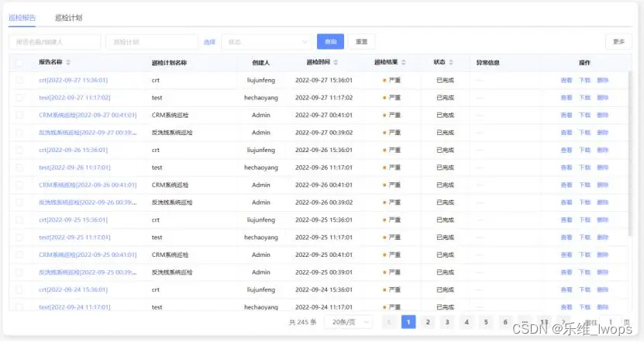This screenshot has width=644, height=343.
Task: Click 查看 for test[2022-09-27 11:17:02] row
Action: coord(567,98)
